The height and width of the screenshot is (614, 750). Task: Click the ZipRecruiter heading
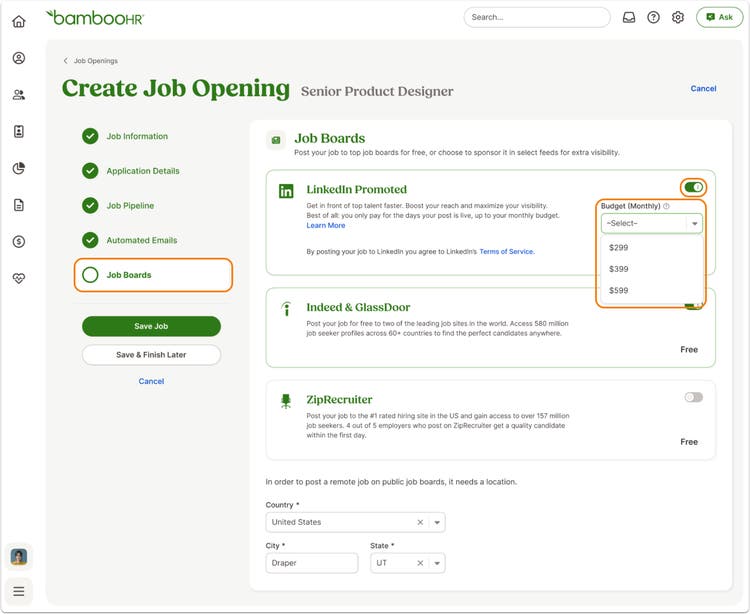coord(339,399)
